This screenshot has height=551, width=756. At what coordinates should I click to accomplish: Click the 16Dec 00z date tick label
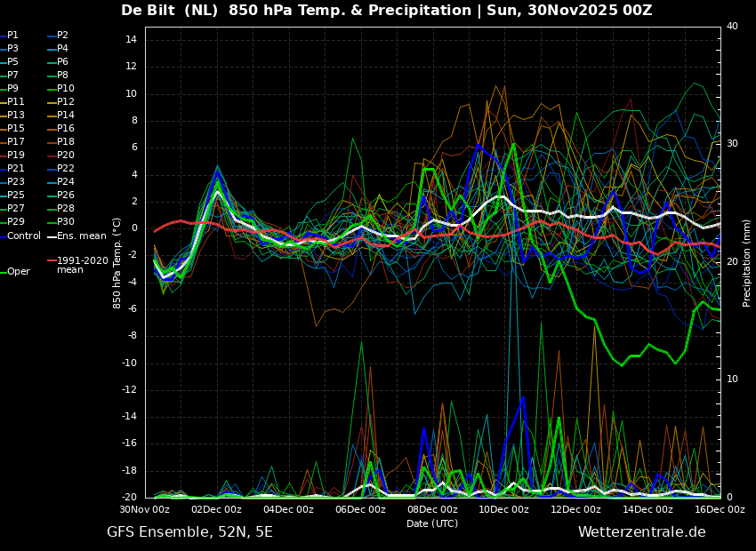pos(719,510)
